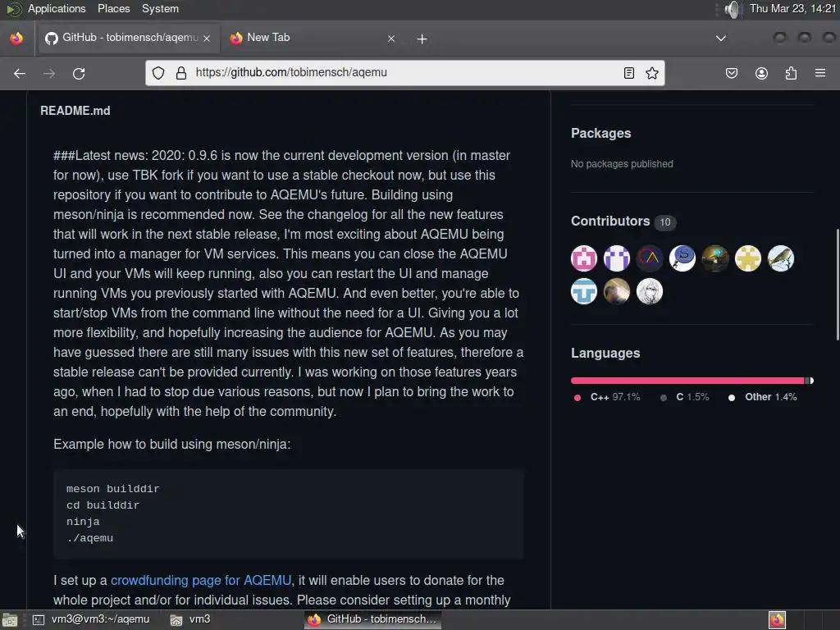Open purple identicon contributor avatar
This screenshot has height=630, width=840.
[x=617, y=258]
